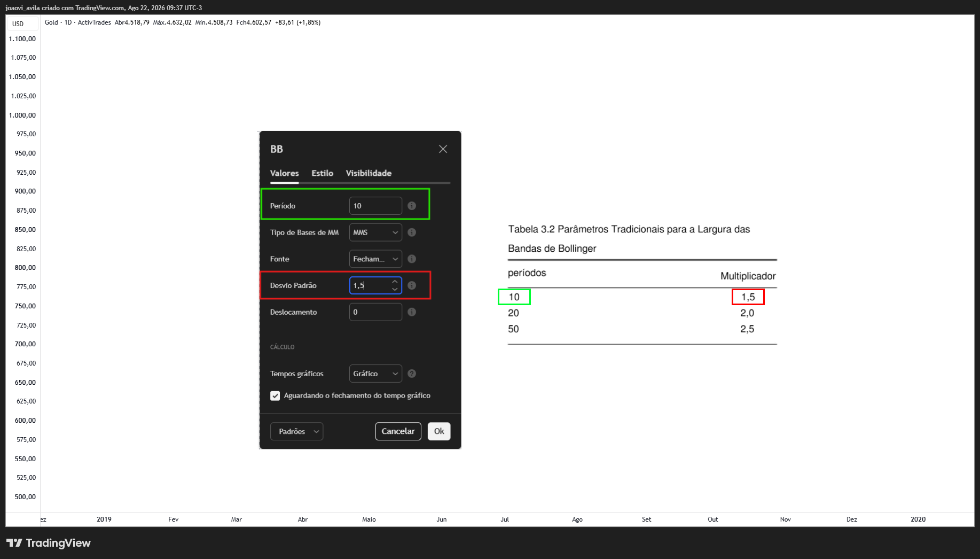Click the Multiplicador column header
This screenshot has height=559, width=980.
tap(748, 276)
